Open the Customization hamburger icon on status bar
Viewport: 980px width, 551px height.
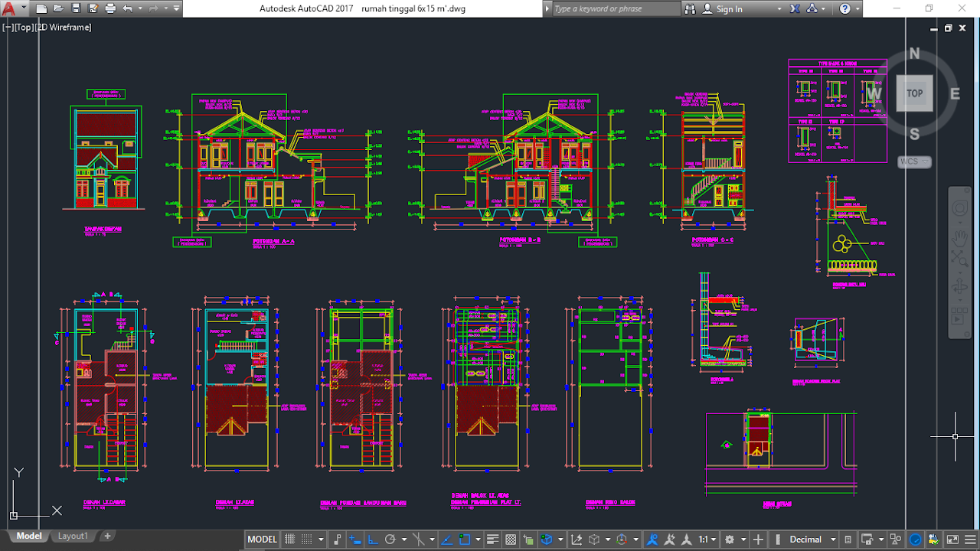(x=969, y=539)
